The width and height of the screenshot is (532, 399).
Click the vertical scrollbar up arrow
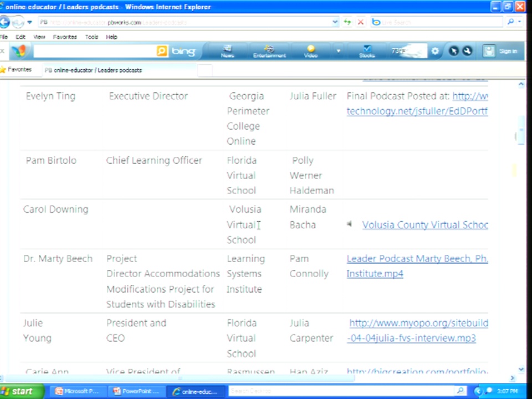[521, 84]
